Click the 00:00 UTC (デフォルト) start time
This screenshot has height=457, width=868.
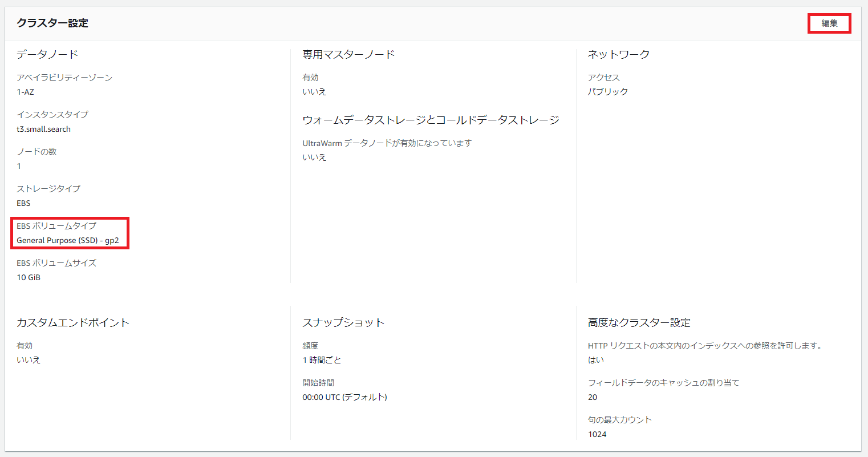click(344, 397)
